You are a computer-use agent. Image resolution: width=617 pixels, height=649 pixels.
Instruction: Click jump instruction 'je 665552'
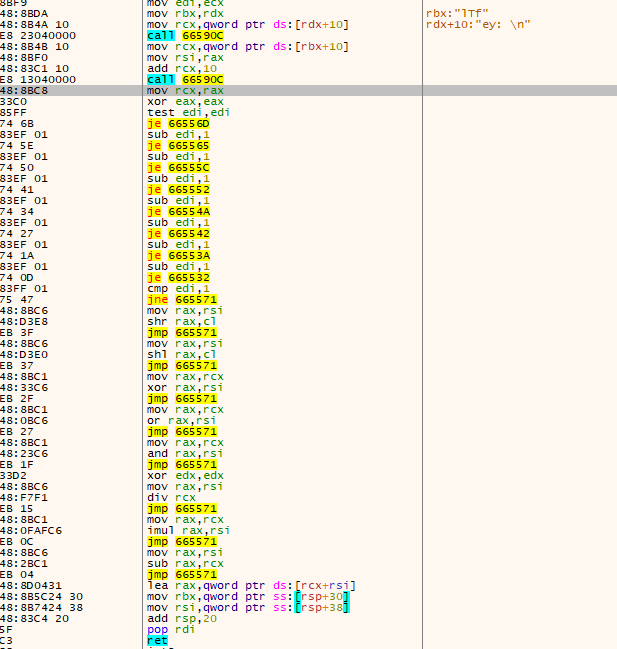click(x=178, y=190)
